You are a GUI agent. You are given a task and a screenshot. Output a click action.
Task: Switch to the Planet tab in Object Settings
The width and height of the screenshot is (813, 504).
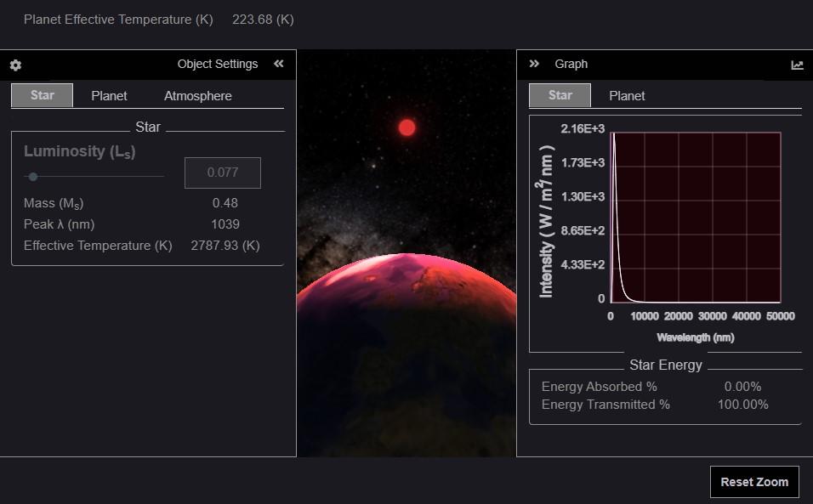pos(109,95)
